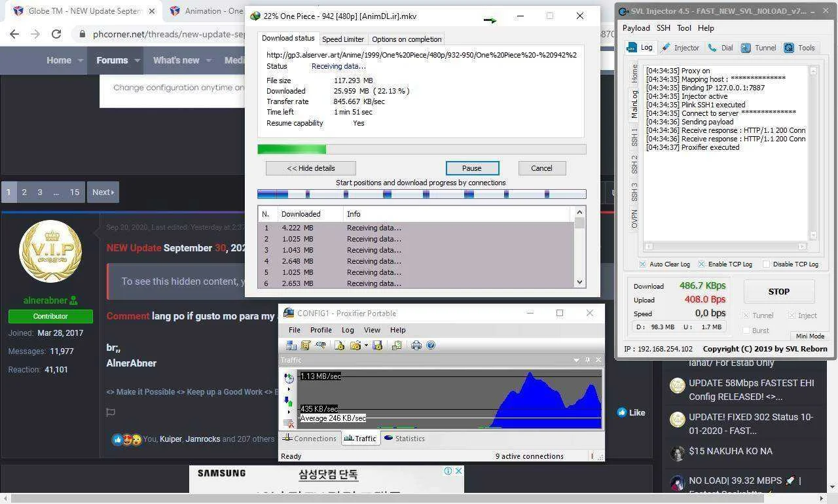Close the Proxifier Traffic panel
Image resolution: width=838 pixels, height=504 pixels.
point(598,360)
